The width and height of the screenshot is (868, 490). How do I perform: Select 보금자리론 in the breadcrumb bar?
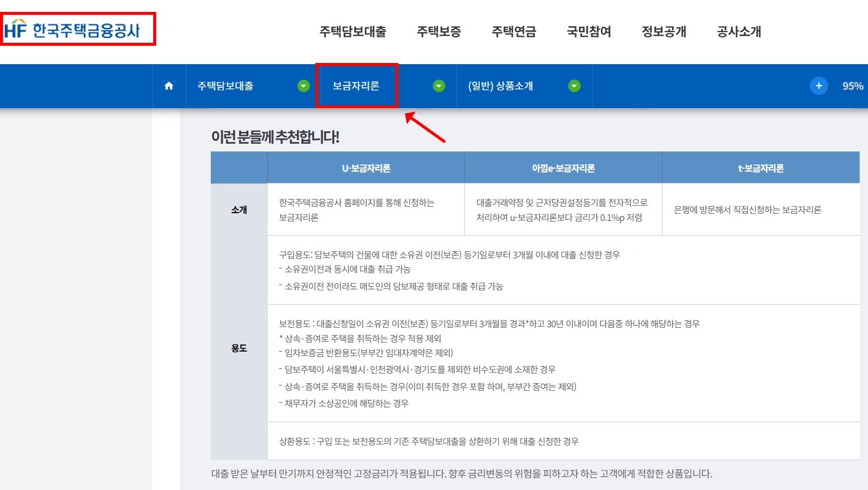pos(356,86)
